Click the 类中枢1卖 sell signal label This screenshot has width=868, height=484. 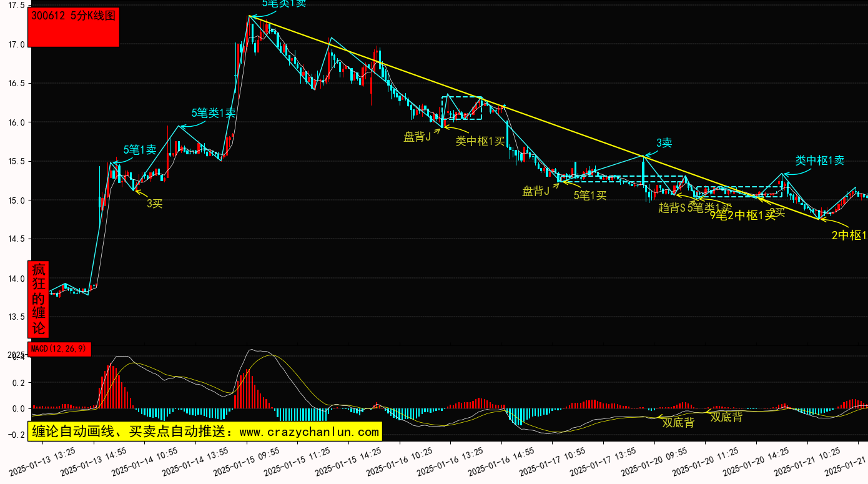click(819, 161)
